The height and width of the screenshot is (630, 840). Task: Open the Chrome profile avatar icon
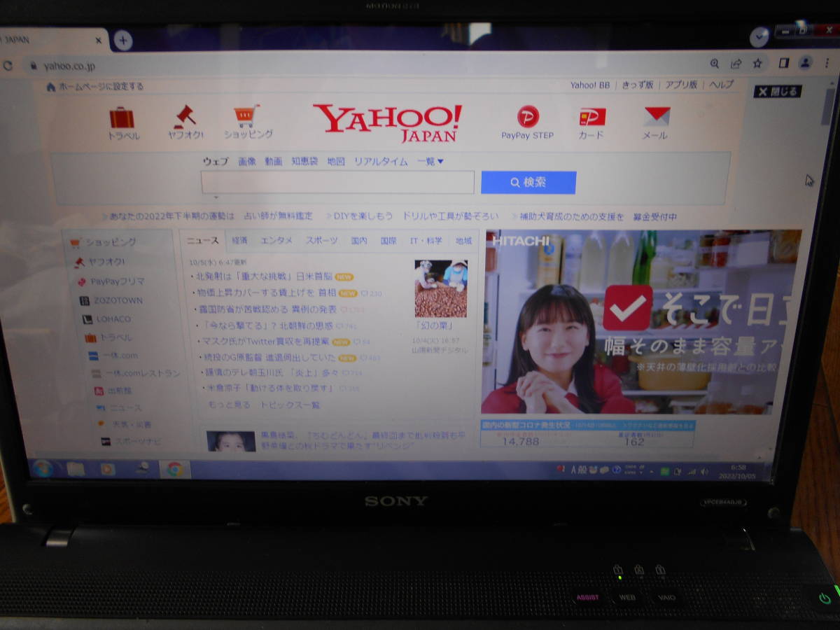pos(807,64)
